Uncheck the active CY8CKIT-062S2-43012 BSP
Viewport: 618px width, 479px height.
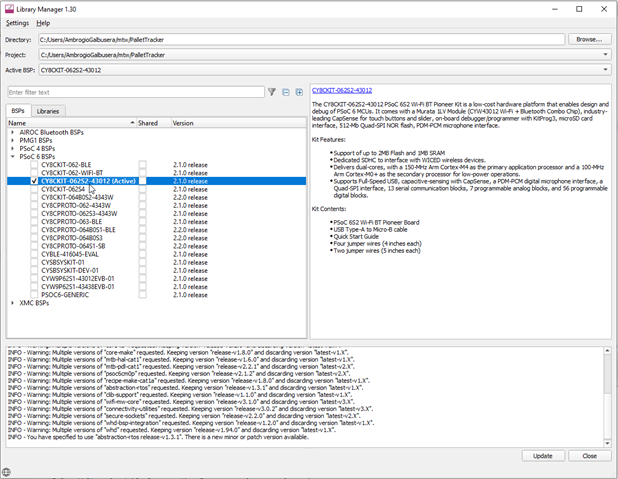point(34,181)
